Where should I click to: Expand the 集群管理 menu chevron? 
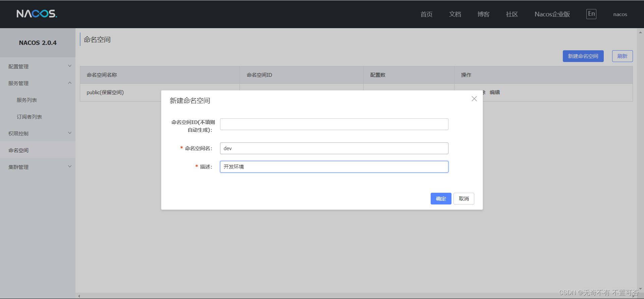click(x=70, y=167)
